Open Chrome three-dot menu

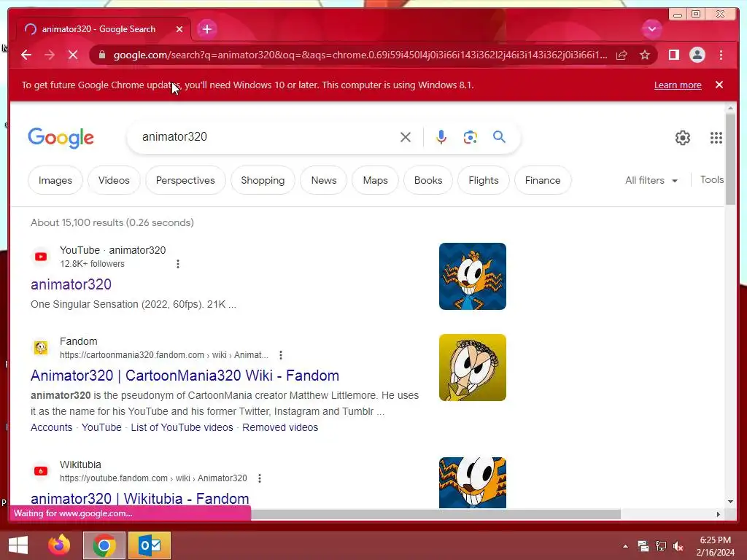(x=721, y=55)
